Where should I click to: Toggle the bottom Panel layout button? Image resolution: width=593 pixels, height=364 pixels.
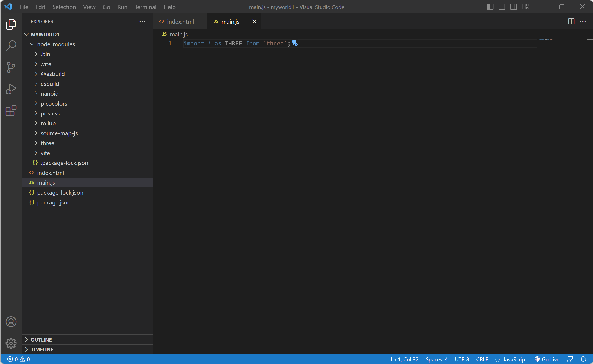click(502, 7)
